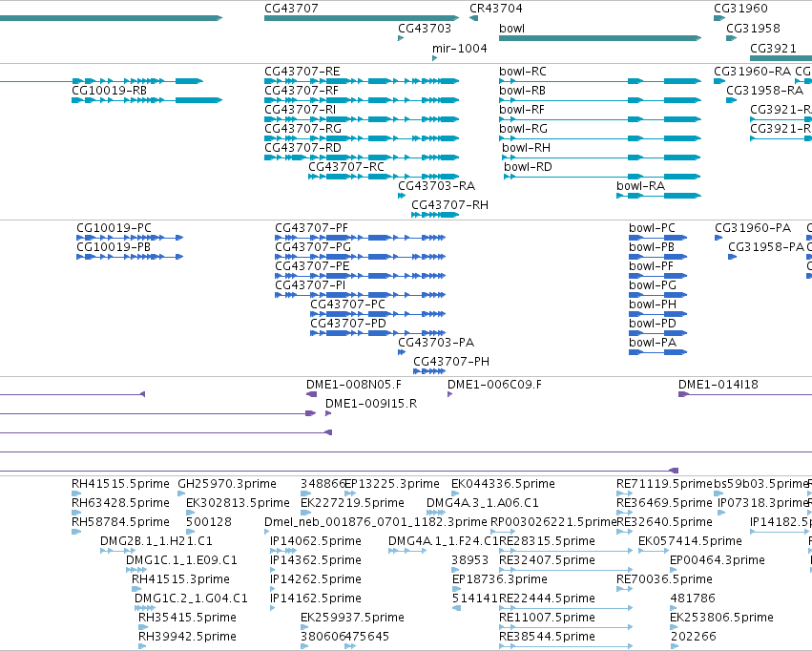Select the RE71119.5prime EST label

click(664, 484)
